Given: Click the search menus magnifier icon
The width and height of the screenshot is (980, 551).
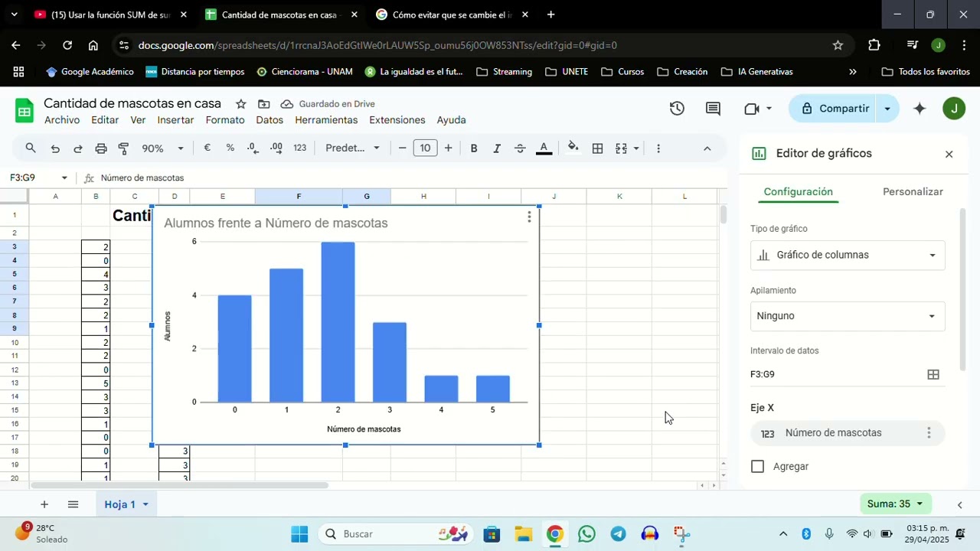Looking at the screenshot, I should (31, 148).
